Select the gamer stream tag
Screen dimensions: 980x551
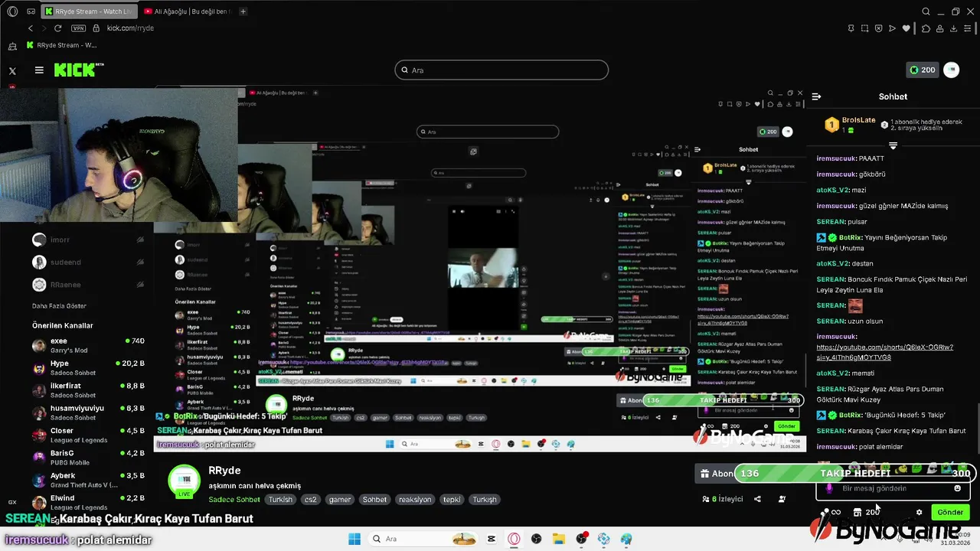click(x=340, y=500)
